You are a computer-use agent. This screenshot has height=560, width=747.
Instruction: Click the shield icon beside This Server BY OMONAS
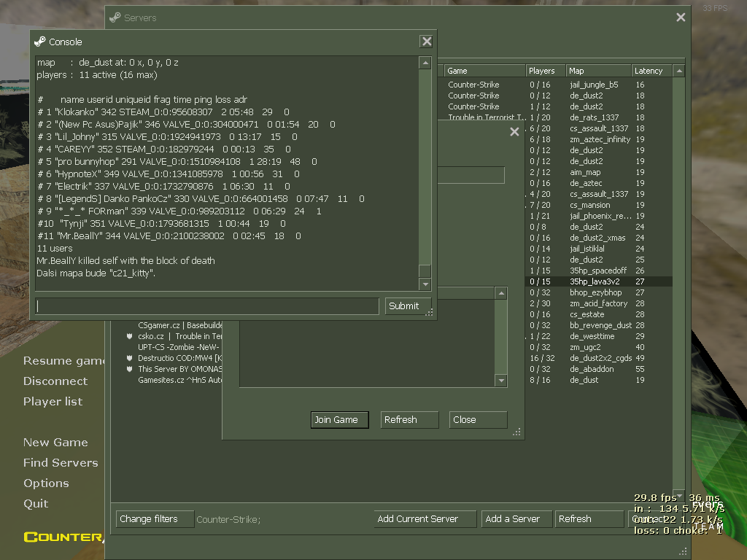(x=129, y=369)
